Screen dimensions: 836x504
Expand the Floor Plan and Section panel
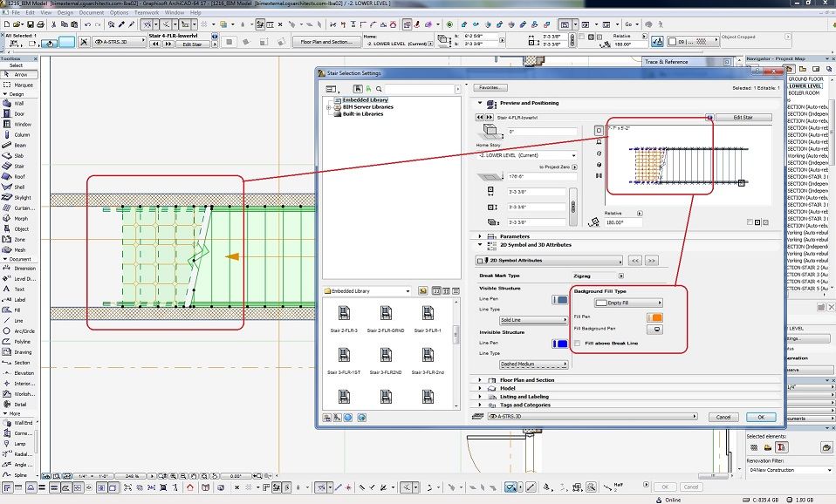pos(481,380)
